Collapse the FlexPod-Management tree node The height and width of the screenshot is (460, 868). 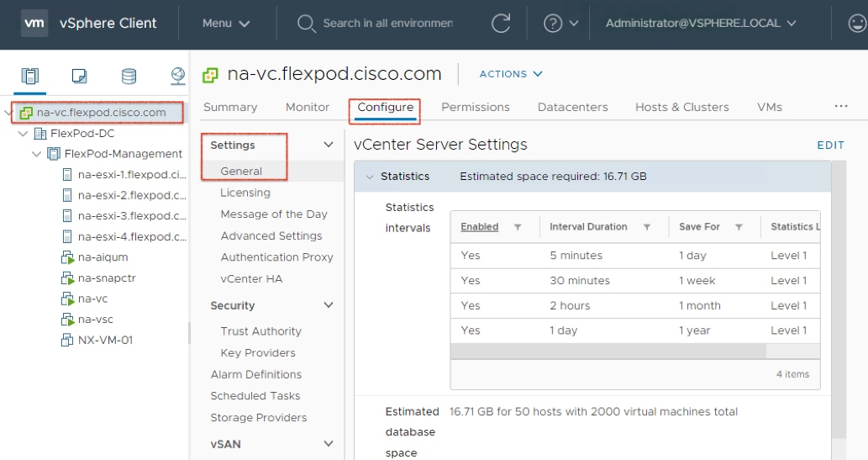click(36, 154)
